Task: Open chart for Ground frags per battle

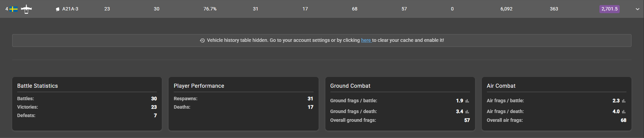Action: (467, 101)
